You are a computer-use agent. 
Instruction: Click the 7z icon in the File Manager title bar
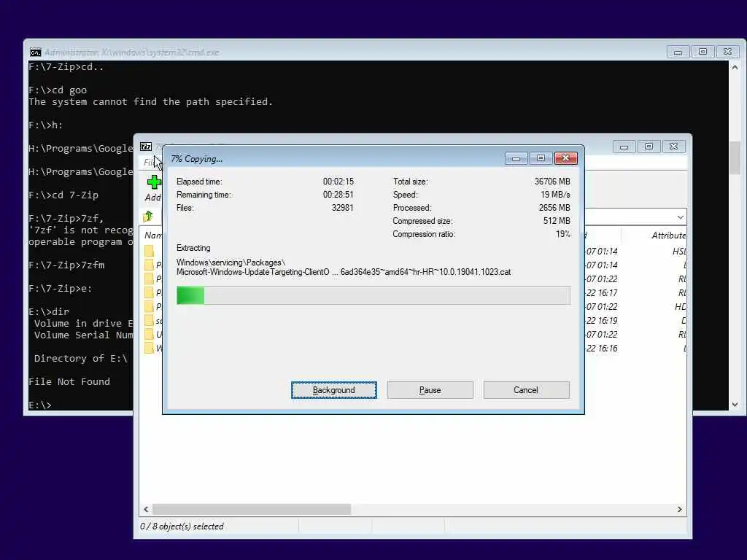(x=146, y=147)
